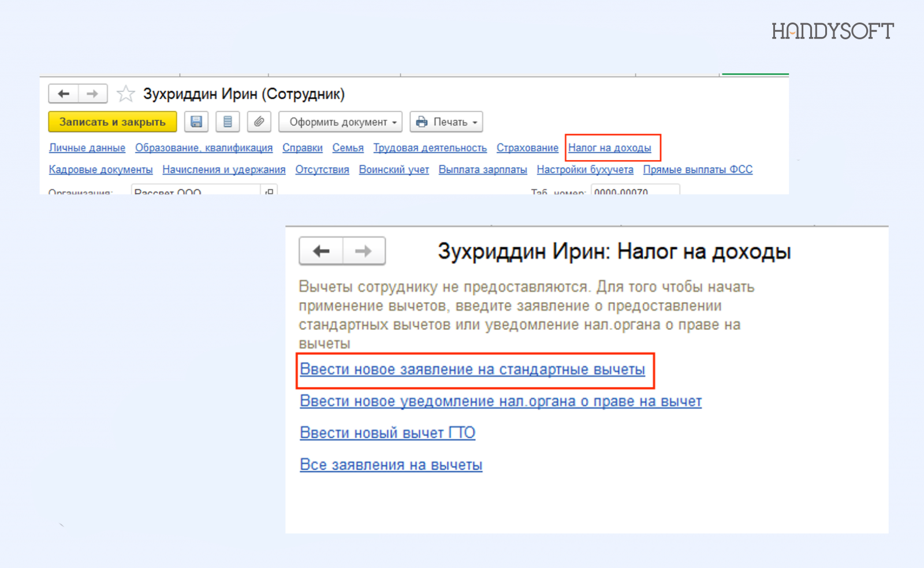Click the Записать и закрыть button

click(113, 122)
